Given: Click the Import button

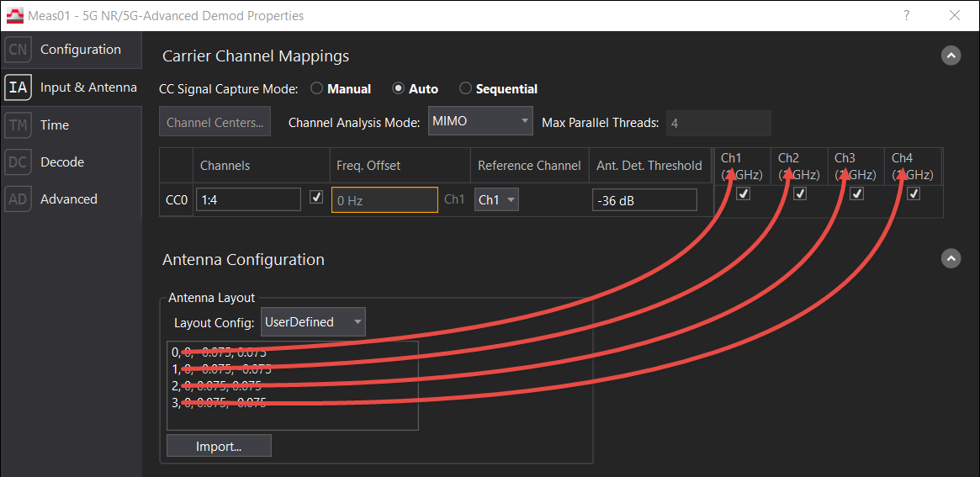Looking at the screenshot, I should 219,446.
